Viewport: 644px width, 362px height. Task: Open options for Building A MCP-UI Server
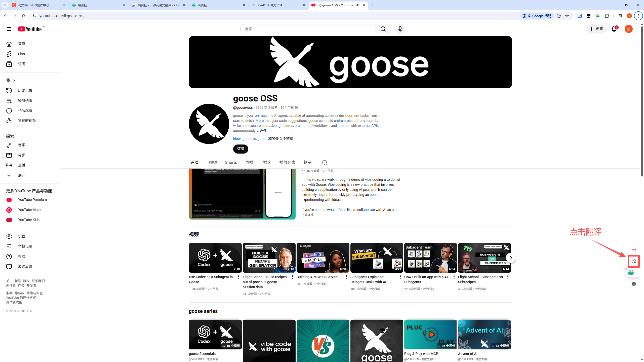(346, 277)
